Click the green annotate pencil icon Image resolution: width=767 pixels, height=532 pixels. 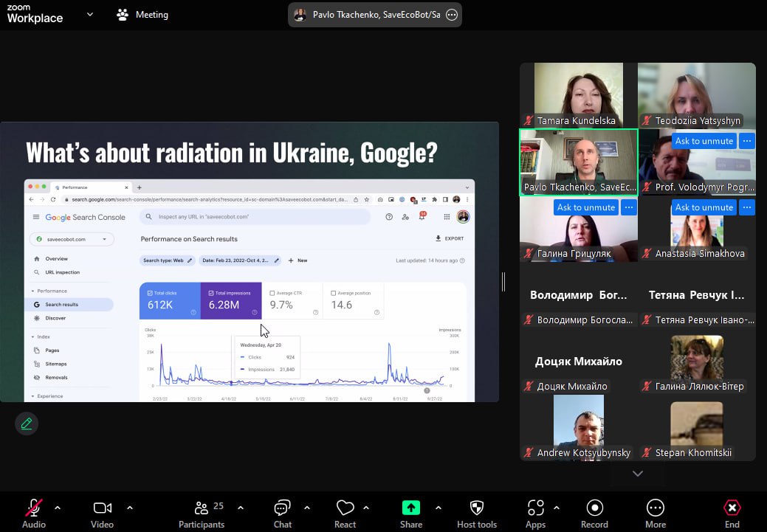pyautogui.click(x=27, y=424)
